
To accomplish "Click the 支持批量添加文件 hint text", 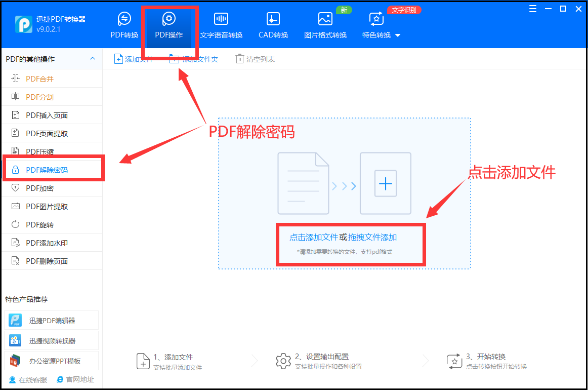I will [x=178, y=368].
